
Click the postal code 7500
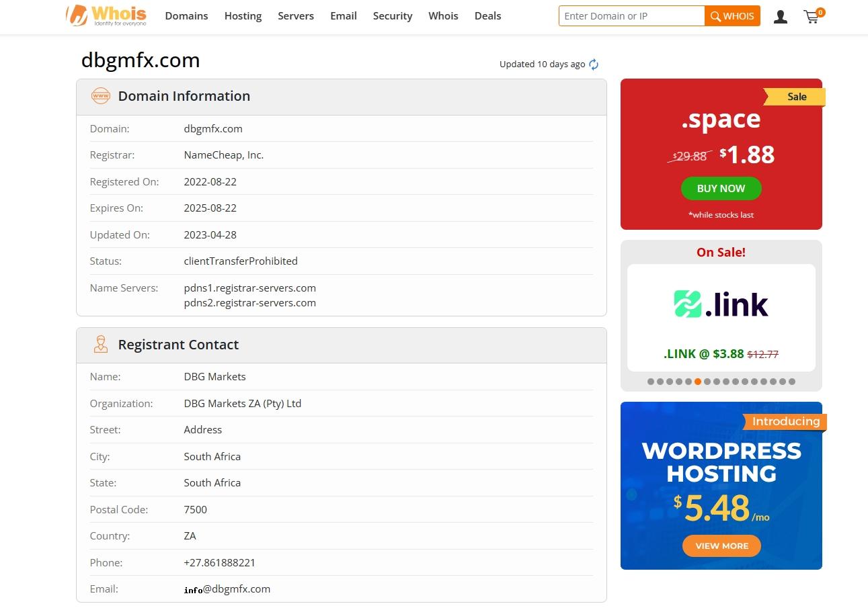tap(196, 510)
